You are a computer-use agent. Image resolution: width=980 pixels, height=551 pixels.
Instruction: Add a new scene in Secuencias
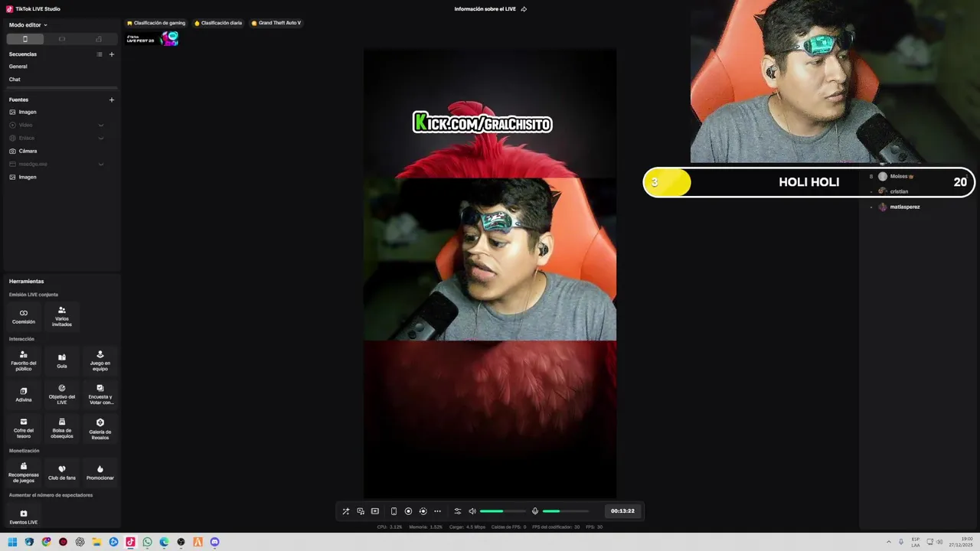click(x=112, y=54)
